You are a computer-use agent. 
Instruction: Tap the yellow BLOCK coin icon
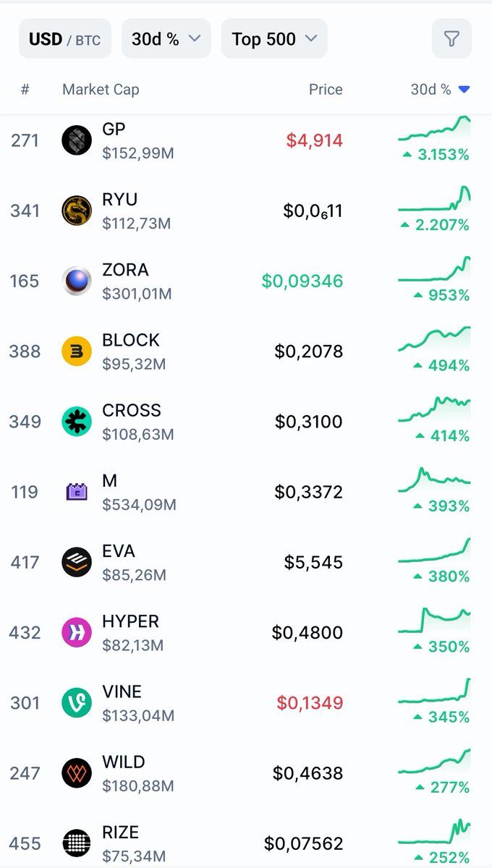(x=77, y=351)
